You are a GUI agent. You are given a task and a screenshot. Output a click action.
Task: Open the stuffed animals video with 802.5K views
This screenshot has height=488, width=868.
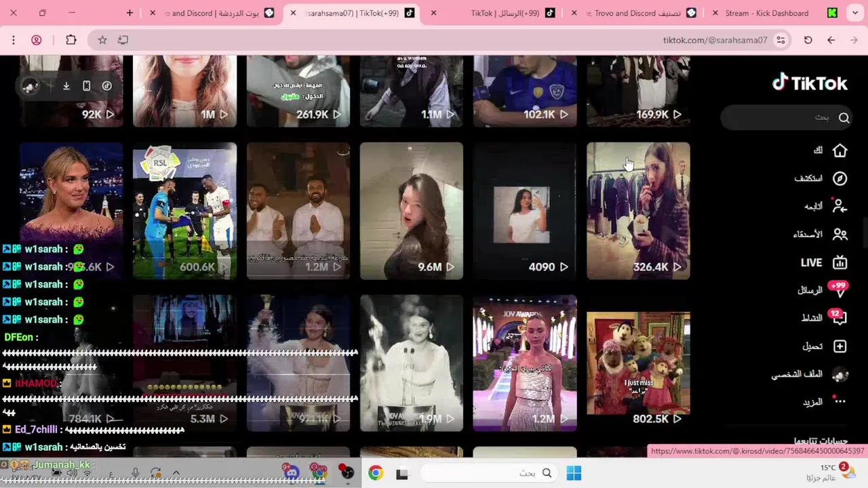click(638, 363)
